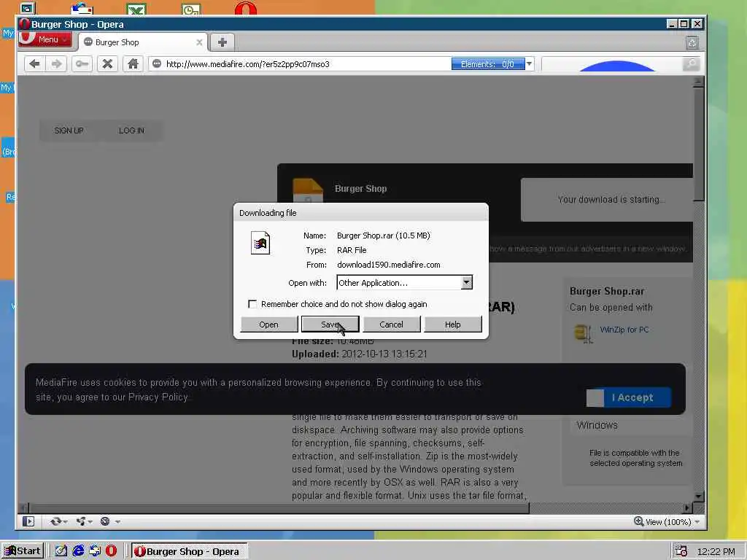Click the vertical scrollbar down arrow
This screenshot has height=560, width=747.
[x=698, y=496]
